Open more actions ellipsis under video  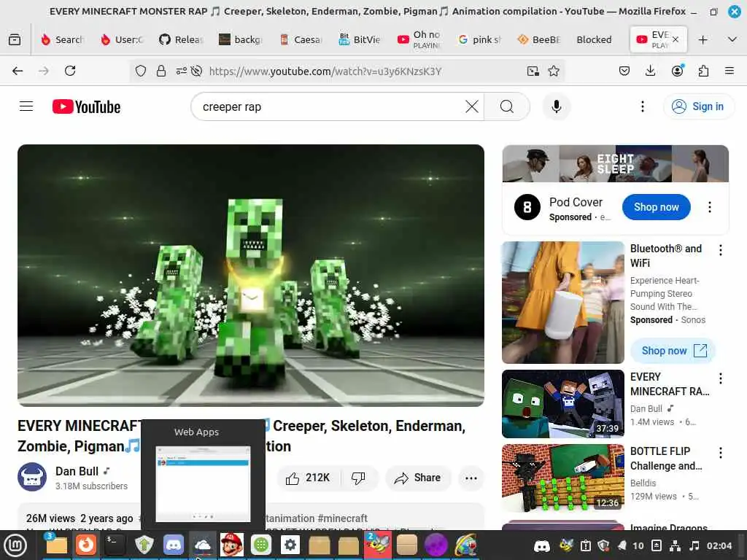471,478
